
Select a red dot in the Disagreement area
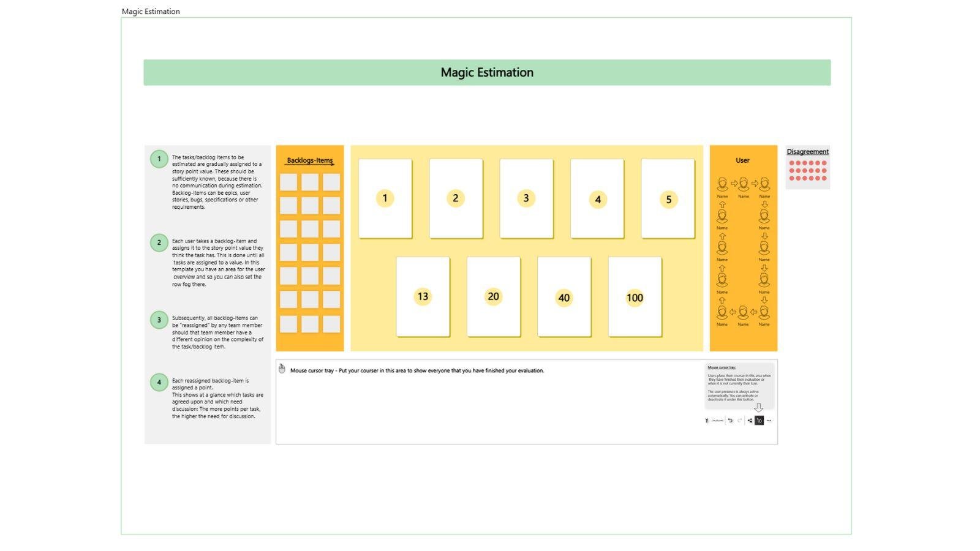pyautogui.click(x=793, y=163)
